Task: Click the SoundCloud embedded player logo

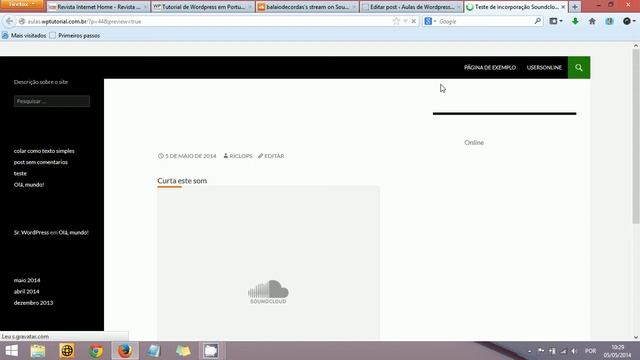Action: (x=268, y=292)
